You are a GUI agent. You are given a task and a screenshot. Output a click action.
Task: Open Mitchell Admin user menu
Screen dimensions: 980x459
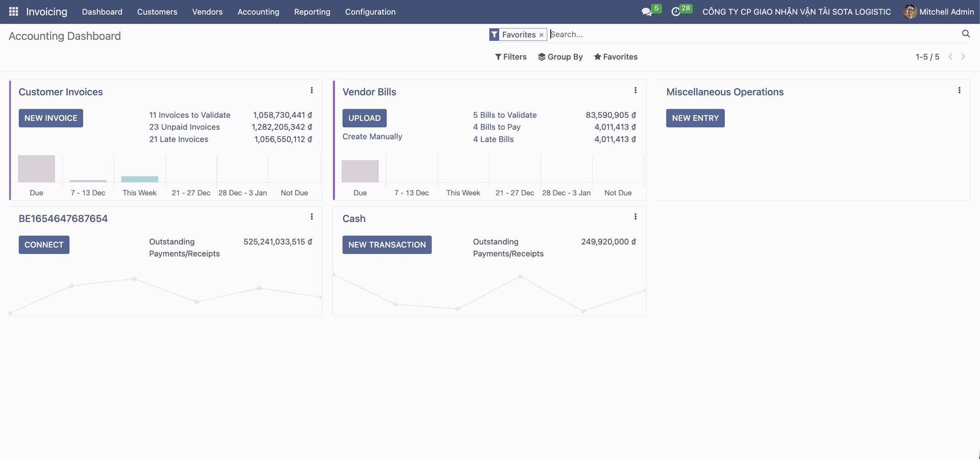click(x=939, y=12)
